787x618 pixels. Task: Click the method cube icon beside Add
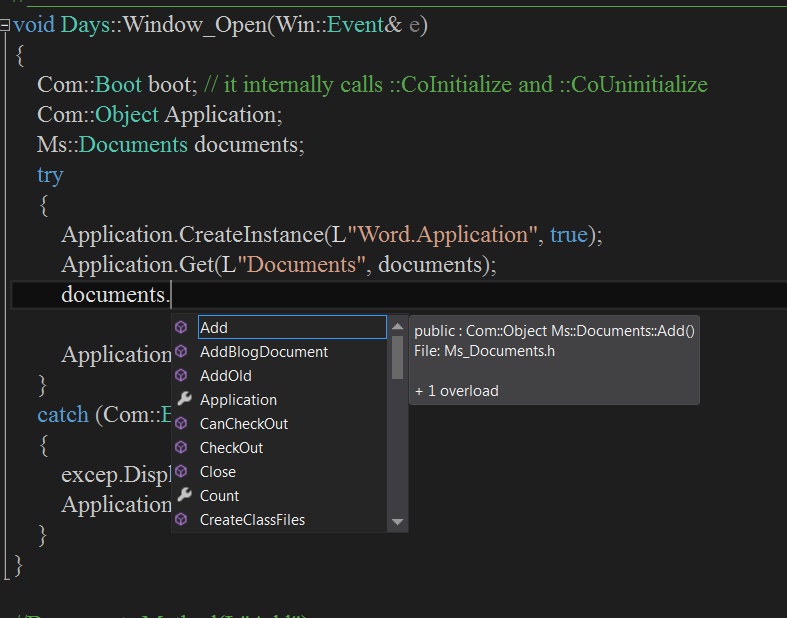coord(181,327)
